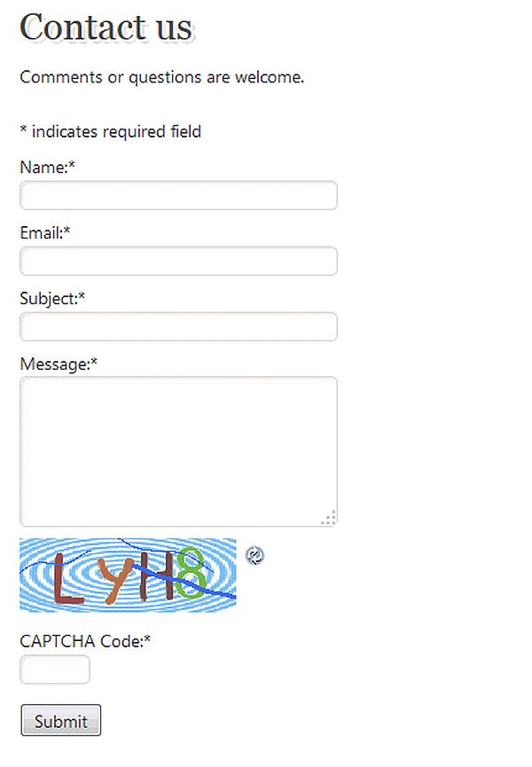Select the Subject input field

pos(178,326)
